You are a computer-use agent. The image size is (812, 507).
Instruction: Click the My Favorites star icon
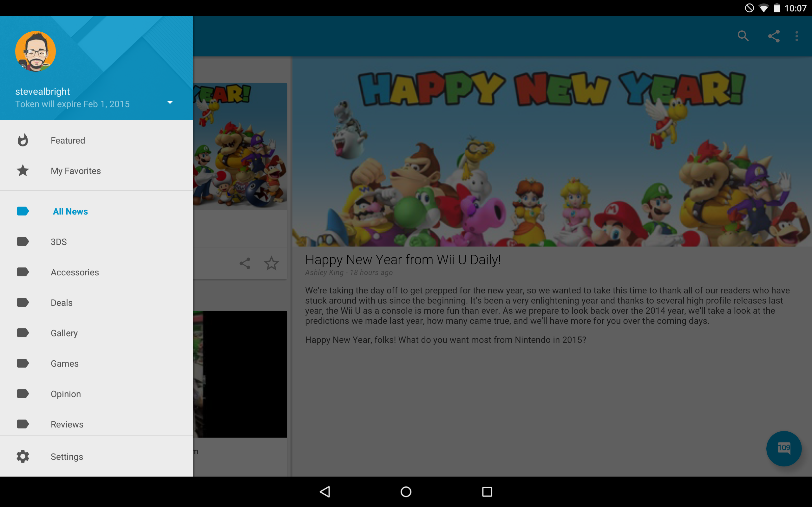(23, 171)
